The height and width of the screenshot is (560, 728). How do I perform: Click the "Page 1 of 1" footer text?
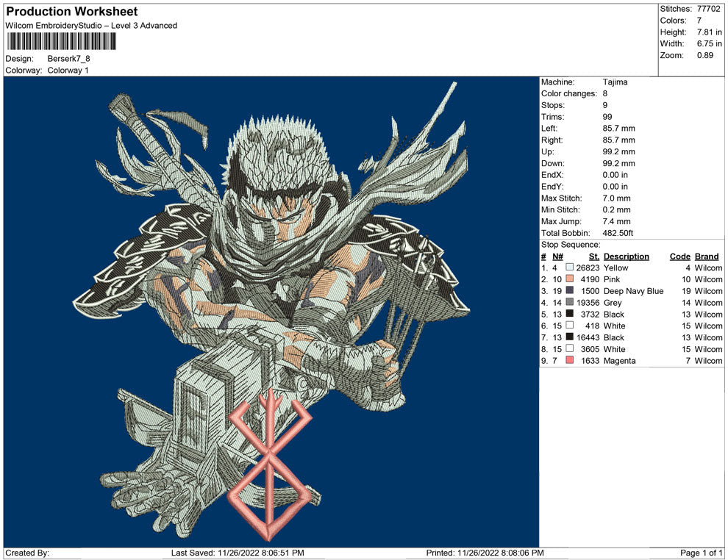pos(701,553)
